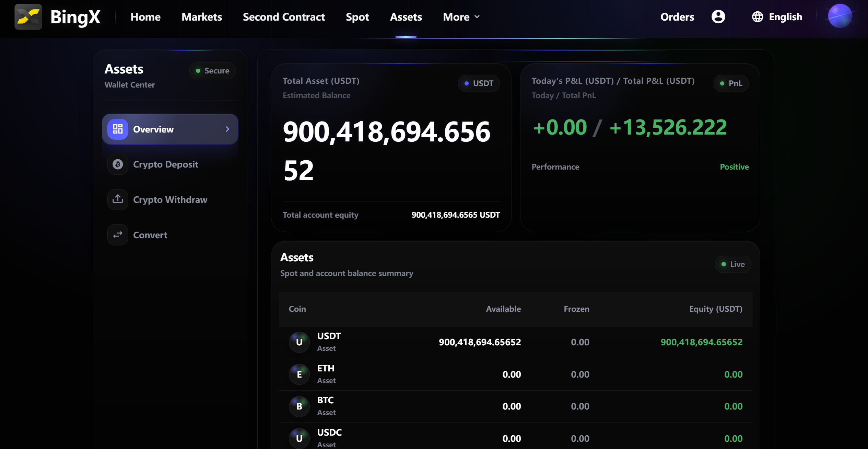Click the BTC coin icon

[299, 406]
